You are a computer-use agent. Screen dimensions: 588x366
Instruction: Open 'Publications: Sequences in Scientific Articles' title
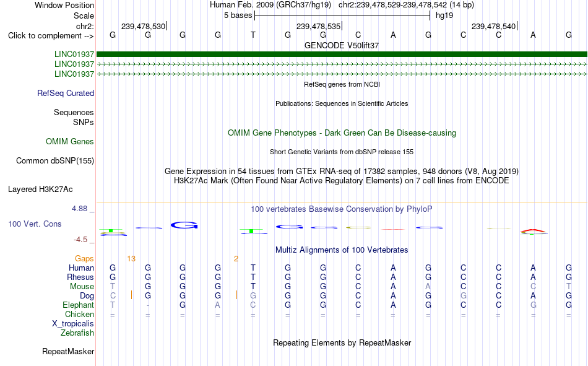[342, 103]
